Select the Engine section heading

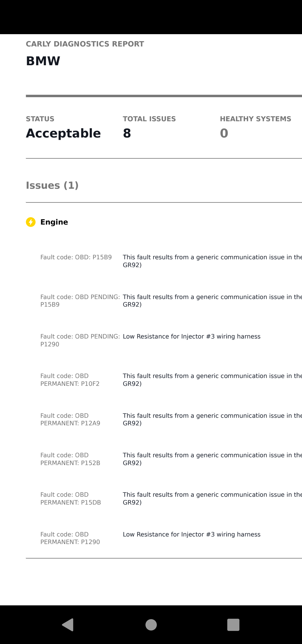(54, 222)
